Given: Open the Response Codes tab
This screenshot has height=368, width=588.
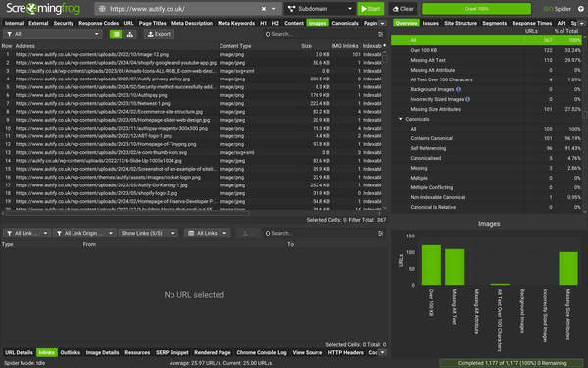Looking at the screenshot, I should [x=99, y=23].
